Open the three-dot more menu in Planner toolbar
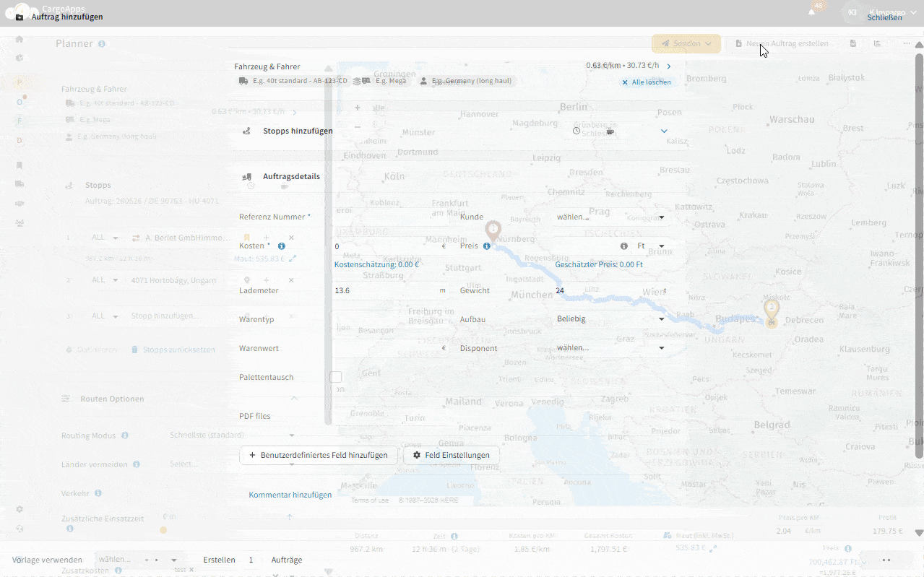This screenshot has width=924, height=577. click(x=907, y=44)
